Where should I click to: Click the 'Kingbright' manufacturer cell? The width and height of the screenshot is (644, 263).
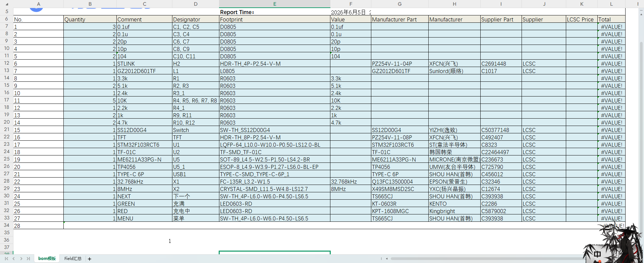pyautogui.click(x=454, y=211)
